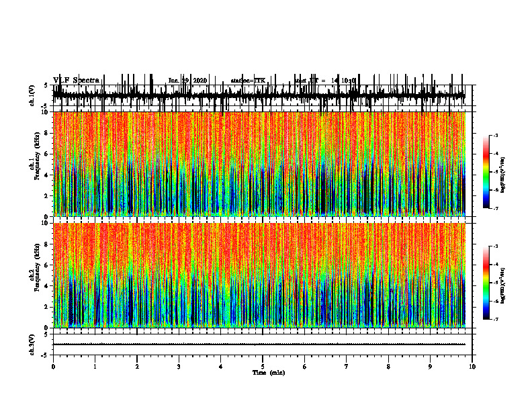Click the time axis tick label "7"
The height and width of the screenshot is (411, 532).
click(x=347, y=367)
